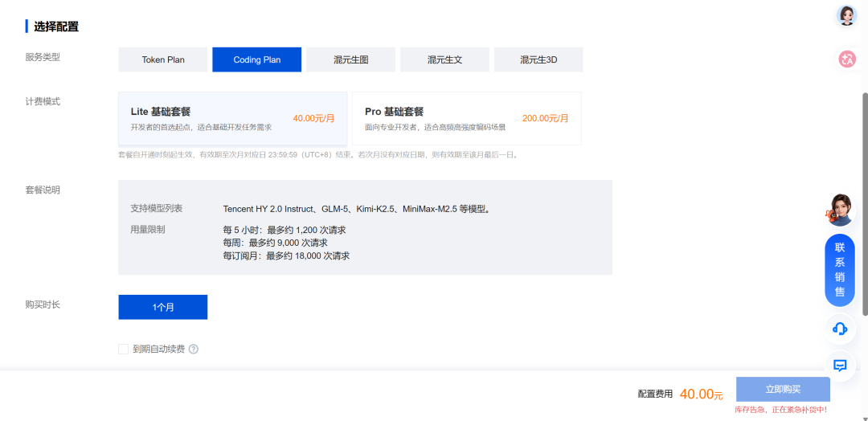
Task: Open the user avatar profile icon
Action: (x=846, y=15)
